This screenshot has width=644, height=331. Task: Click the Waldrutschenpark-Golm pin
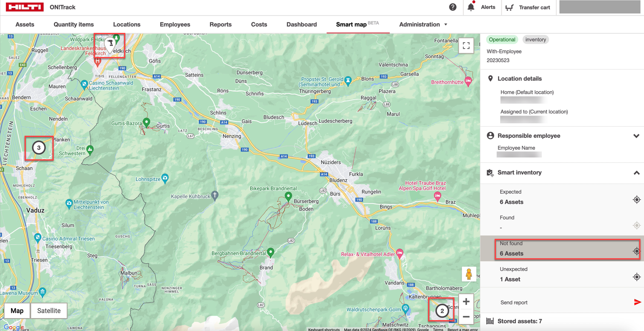tap(405, 308)
